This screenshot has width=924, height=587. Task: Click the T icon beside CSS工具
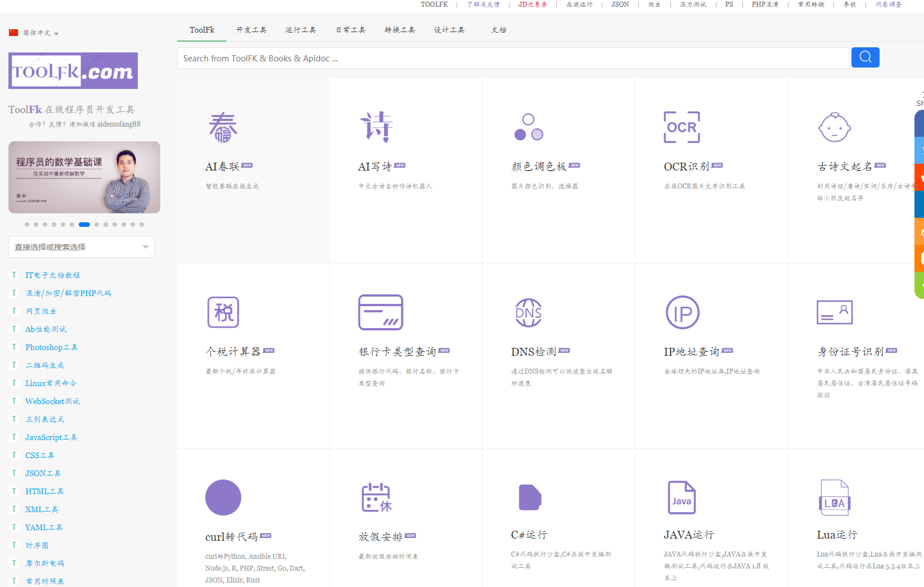[x=14, y=455]
